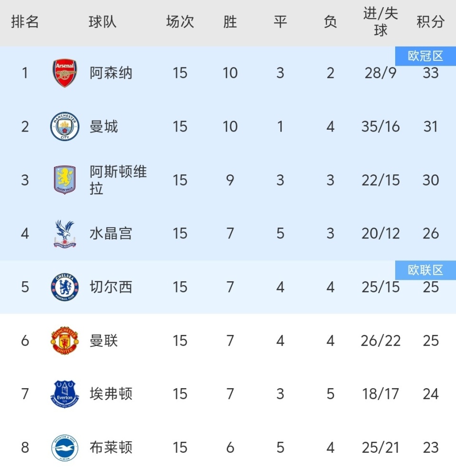
Task: Click the Chelsea club crest
Action: (x=65, y=287)
